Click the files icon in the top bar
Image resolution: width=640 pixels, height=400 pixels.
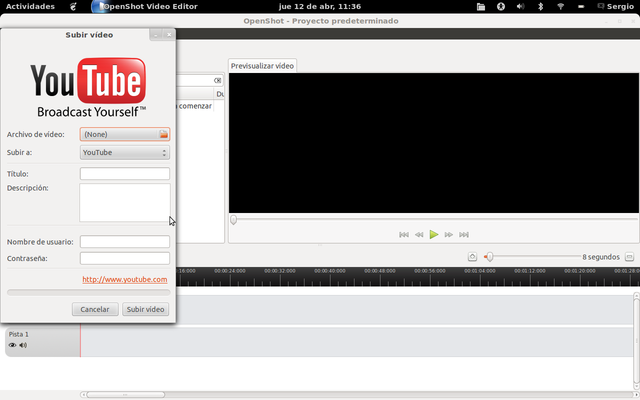[x=481, y=7]
